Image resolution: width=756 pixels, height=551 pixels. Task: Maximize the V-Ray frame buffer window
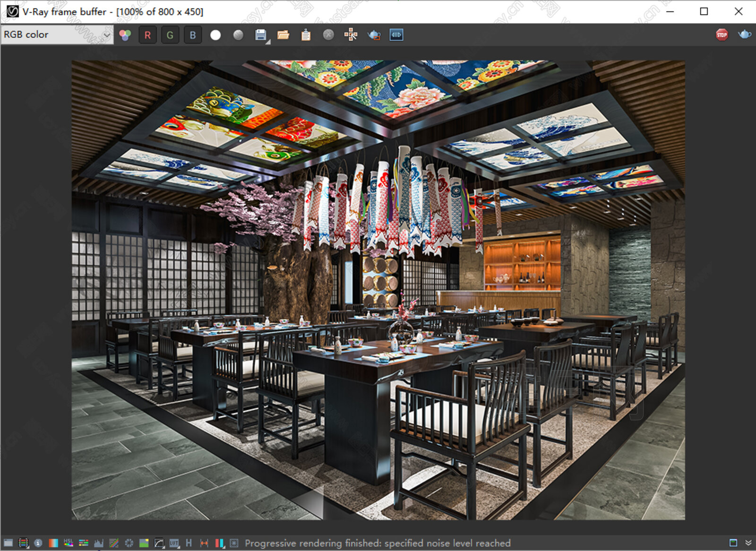tap(704, 11)
